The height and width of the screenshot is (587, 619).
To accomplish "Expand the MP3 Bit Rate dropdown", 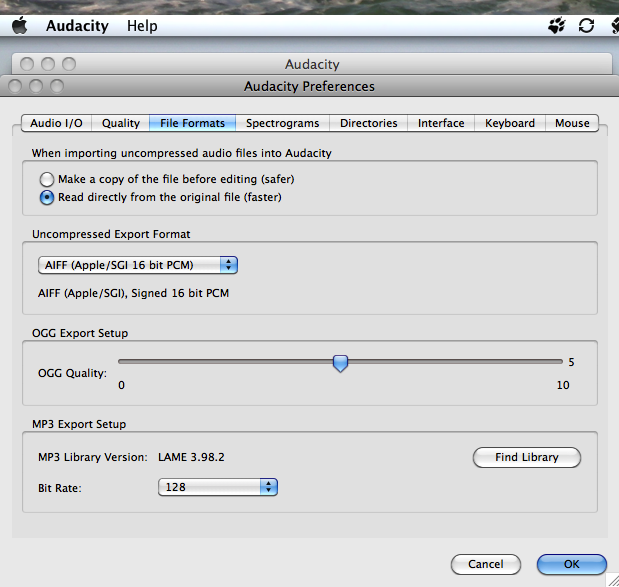I will click(217, 487).
